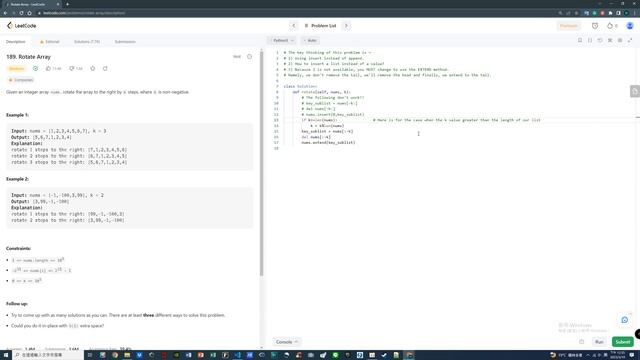Open the Python3 language dropdown

(x=283, y=40)
